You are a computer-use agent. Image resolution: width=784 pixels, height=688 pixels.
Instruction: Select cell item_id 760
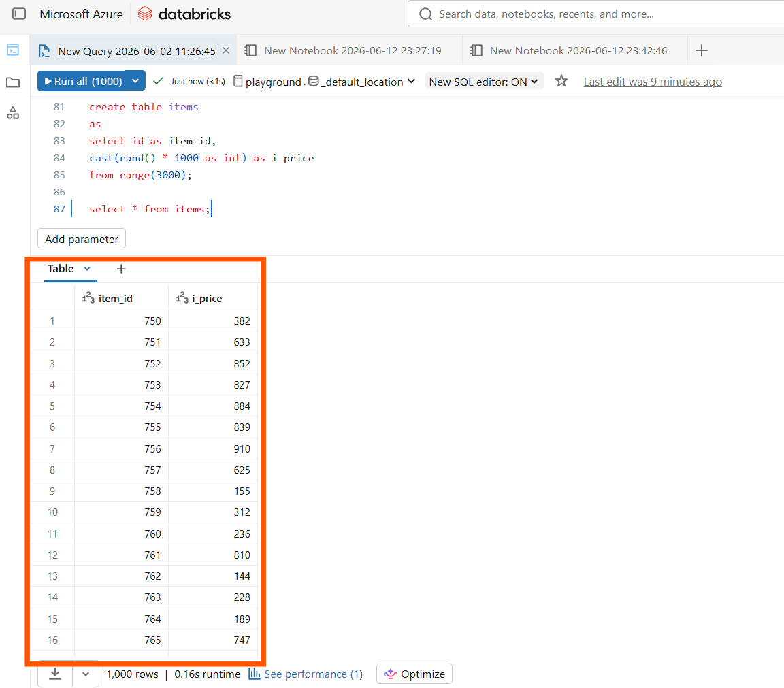(x=122, y=534)
